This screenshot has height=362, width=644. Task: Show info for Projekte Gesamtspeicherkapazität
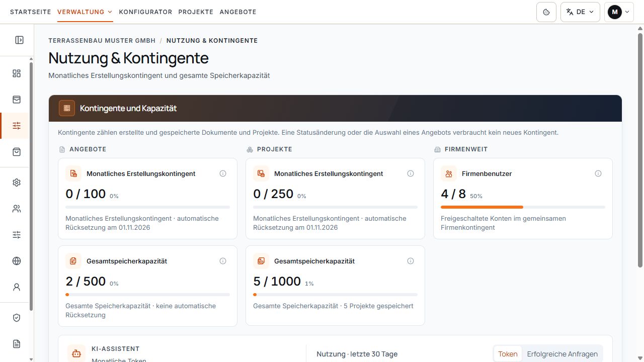(411, 261)
